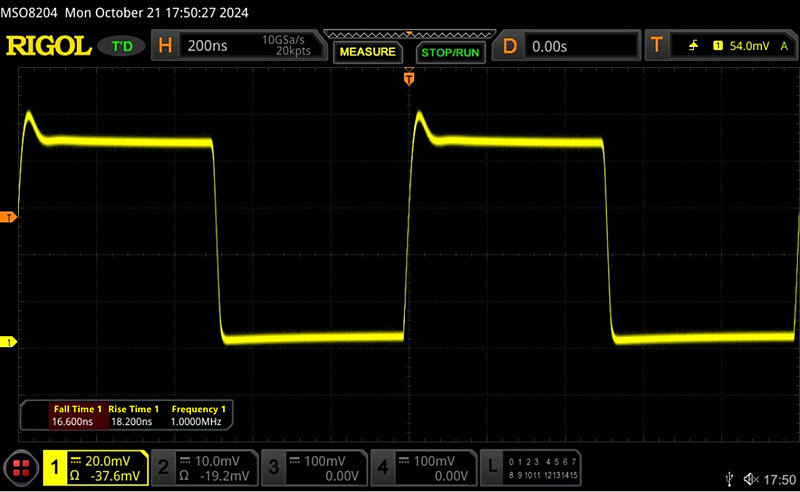Toggle channel 3 100mV label
The image size is (800, 492).
(x=314, y=468)
